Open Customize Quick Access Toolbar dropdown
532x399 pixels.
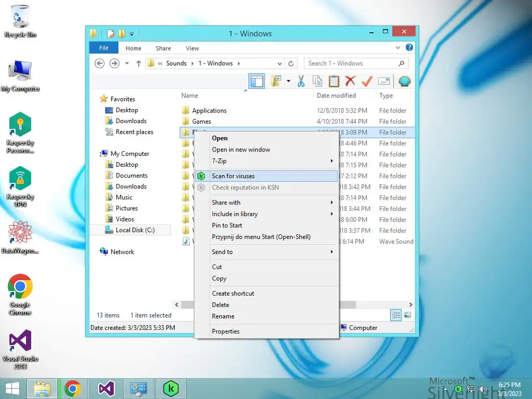coord(131,34)
